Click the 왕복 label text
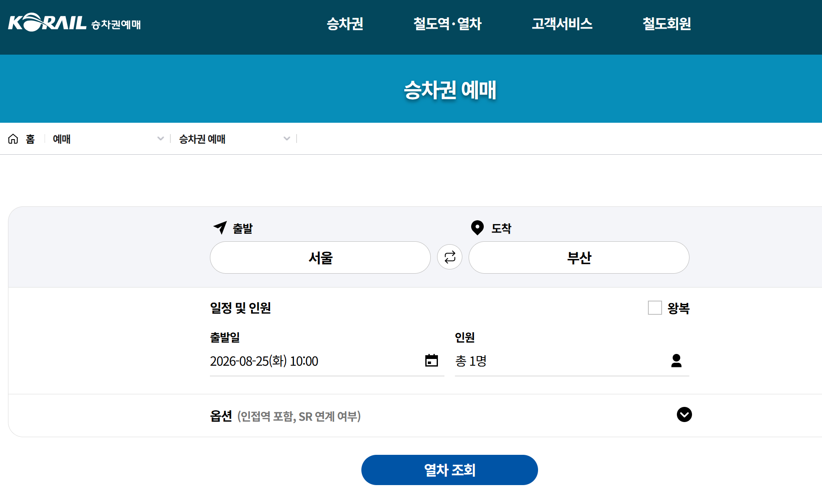Screen dimensions: 822x504 click(x=679, y=308)
